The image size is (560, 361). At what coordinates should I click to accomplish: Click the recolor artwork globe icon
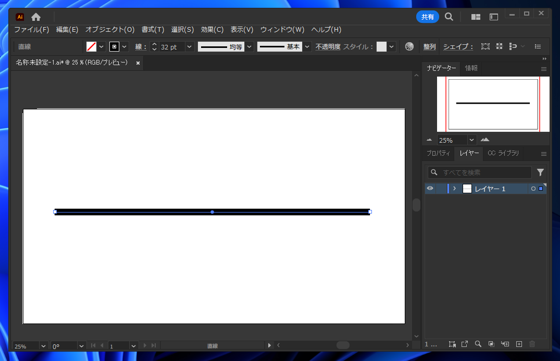(409, 46)
